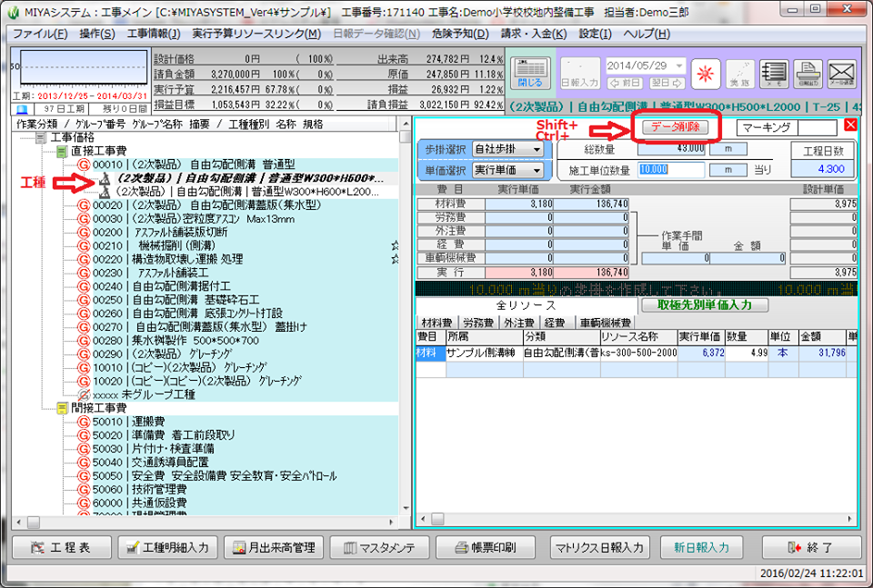This screenshot has height=588, width=873.
Task: Click the yellow folder icon of 間接工事費
Action: click(x=62, y=408)
